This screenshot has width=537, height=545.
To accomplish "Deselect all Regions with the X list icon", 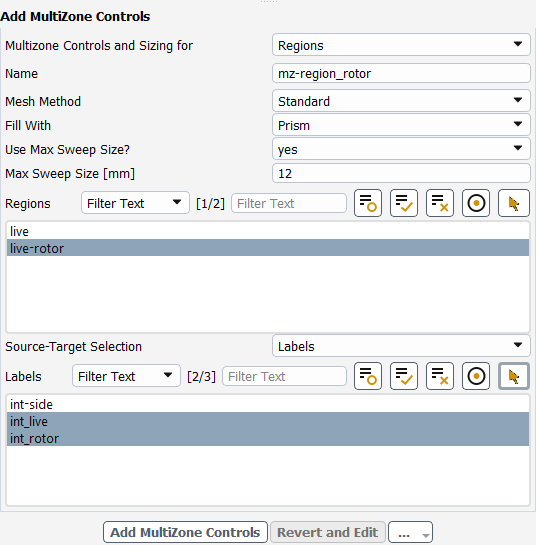I will (x=440, y=203).
